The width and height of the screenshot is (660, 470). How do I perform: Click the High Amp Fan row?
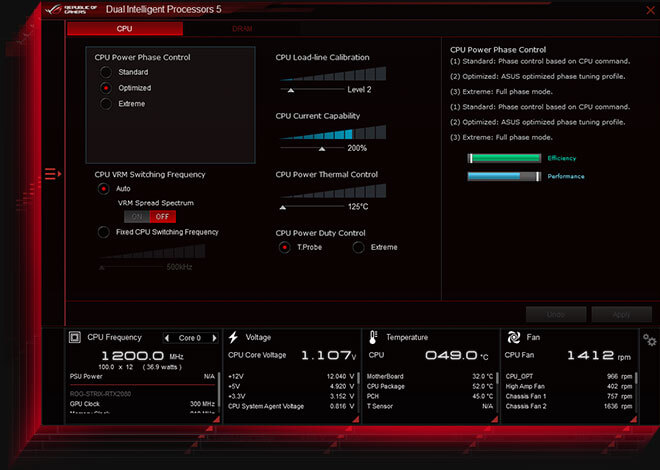coord(569,386)
